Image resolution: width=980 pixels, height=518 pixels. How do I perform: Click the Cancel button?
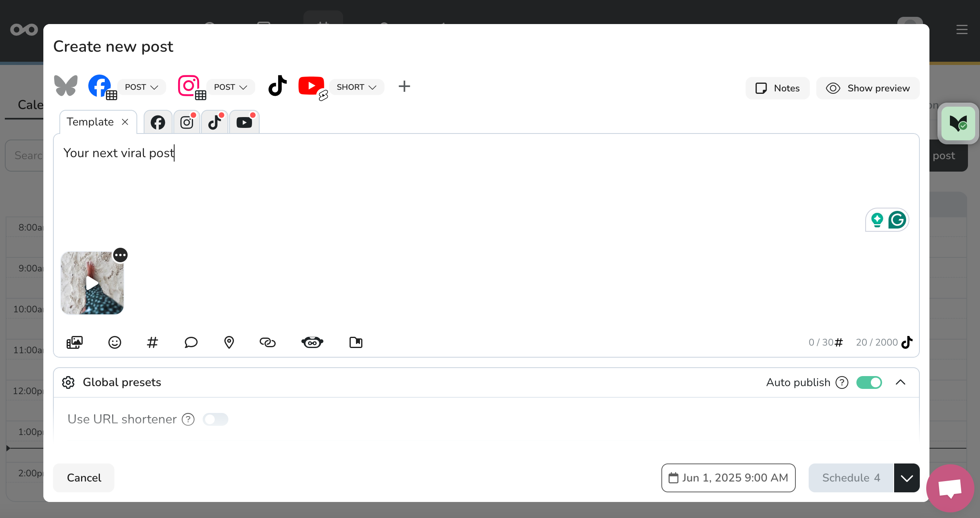(84, 478)
